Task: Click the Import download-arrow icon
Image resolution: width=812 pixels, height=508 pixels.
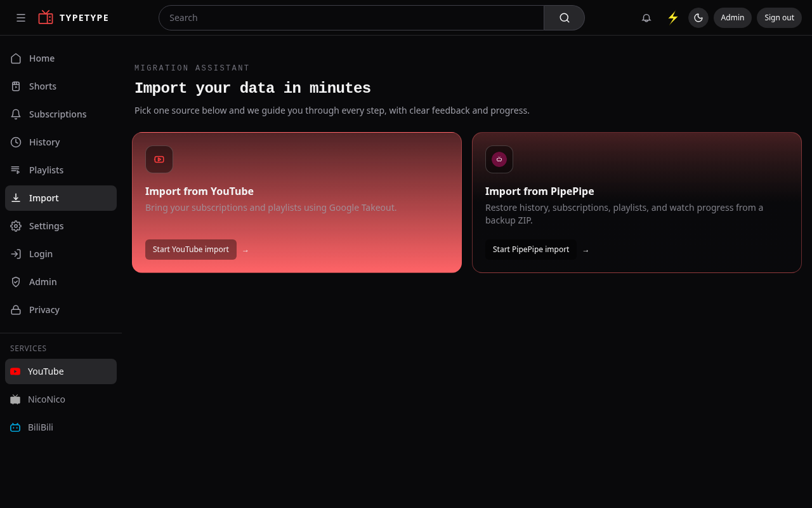Action: pyautogui.click(x=16, y=198)
